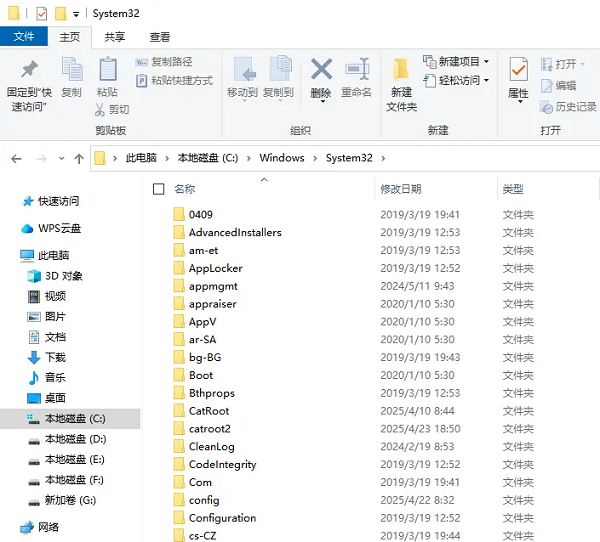Click the Back navigation arrow
The height and width of the screenshot is (542, 600).
(16, 158)
